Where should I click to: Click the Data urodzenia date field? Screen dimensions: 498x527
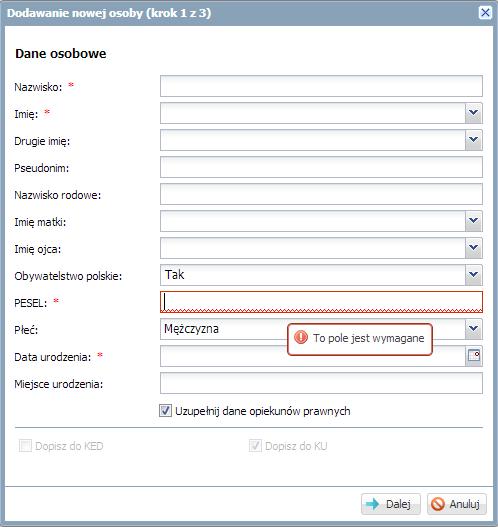(x=313, y=356)
